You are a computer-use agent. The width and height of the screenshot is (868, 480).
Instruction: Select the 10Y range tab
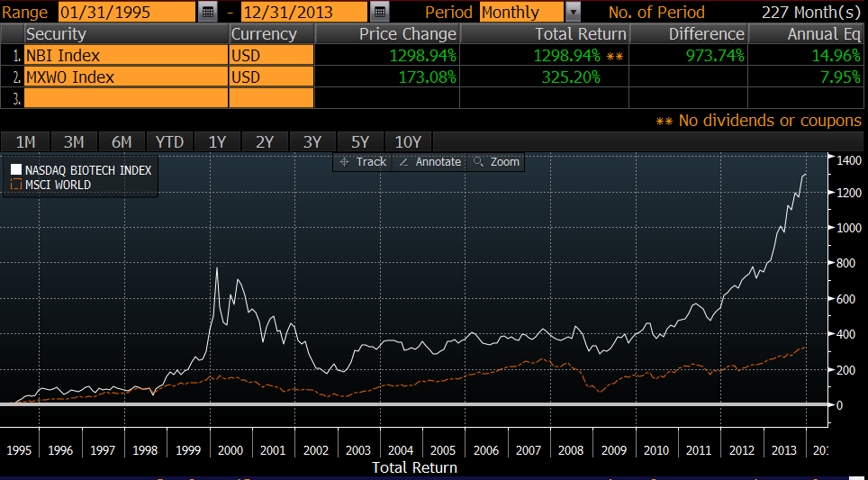pos(408,142)
